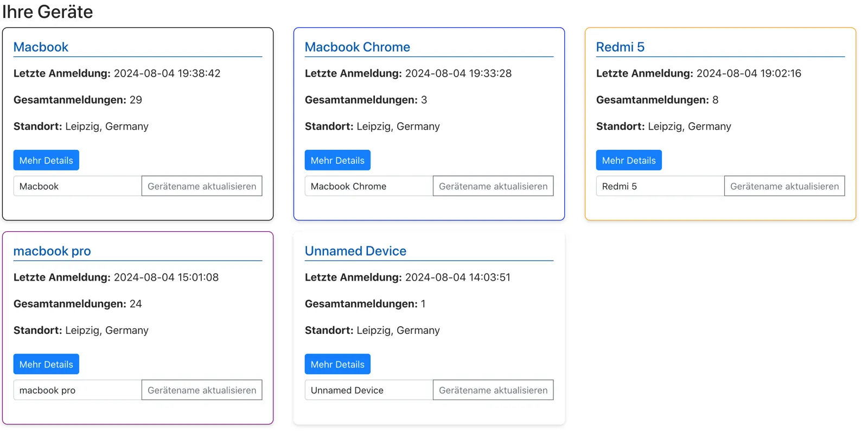Select the Redmi 5 name text box
The image size is (868, 431).
pos(660,186)
